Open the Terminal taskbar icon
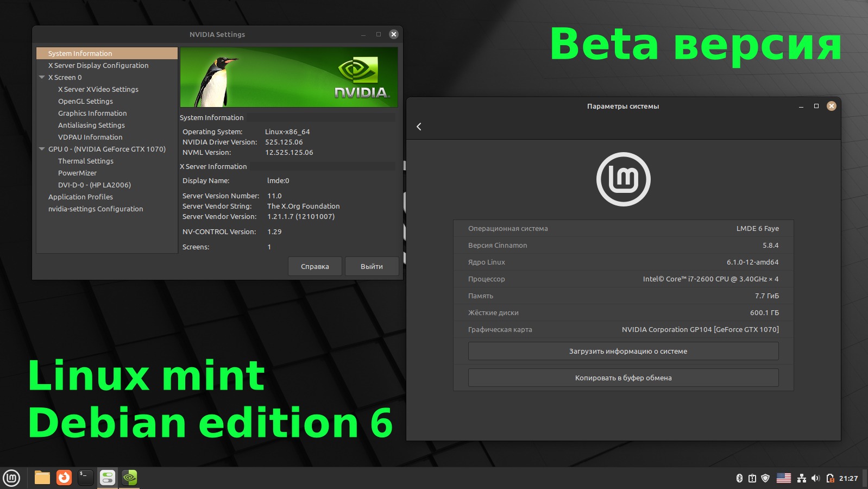This screenshot has height=489, width=868. [86, 478]
